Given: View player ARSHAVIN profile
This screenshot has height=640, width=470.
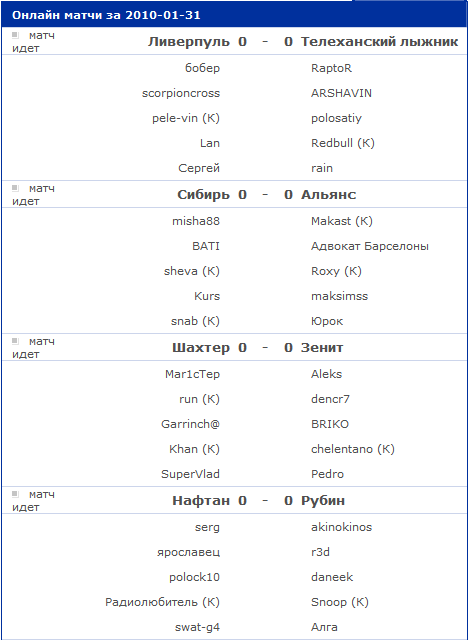Looking at the screenshot, I should [x=341, y=93].
